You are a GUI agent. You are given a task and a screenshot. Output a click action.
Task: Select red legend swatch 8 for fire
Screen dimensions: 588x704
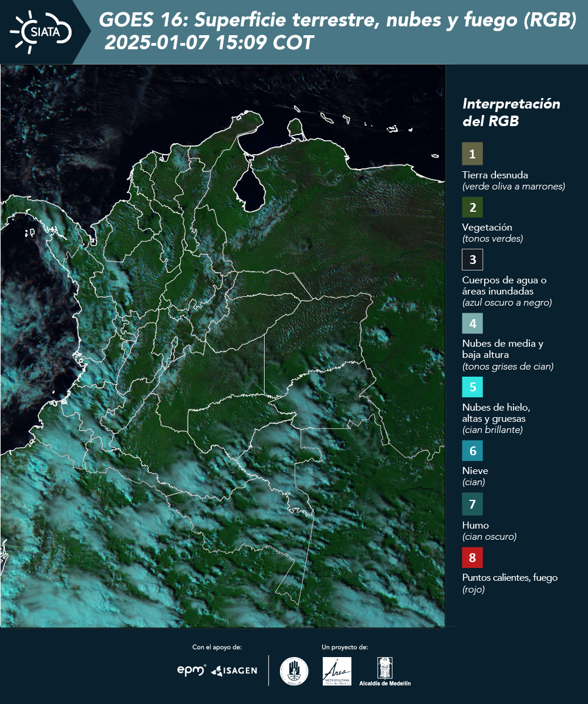coord(472,557)
